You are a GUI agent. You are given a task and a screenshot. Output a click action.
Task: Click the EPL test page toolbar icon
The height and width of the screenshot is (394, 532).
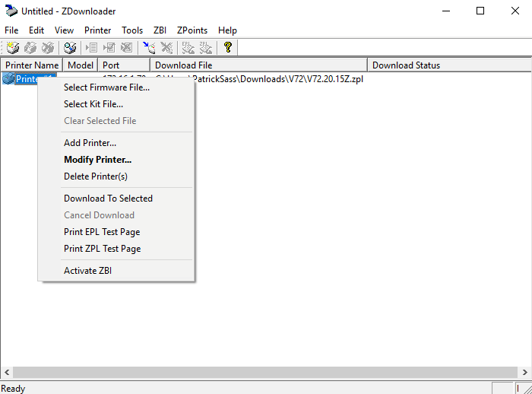click(188, 48)
